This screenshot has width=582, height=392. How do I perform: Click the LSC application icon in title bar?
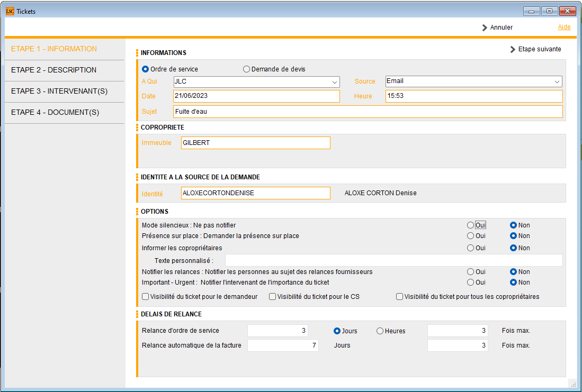[x=10, y=11]
